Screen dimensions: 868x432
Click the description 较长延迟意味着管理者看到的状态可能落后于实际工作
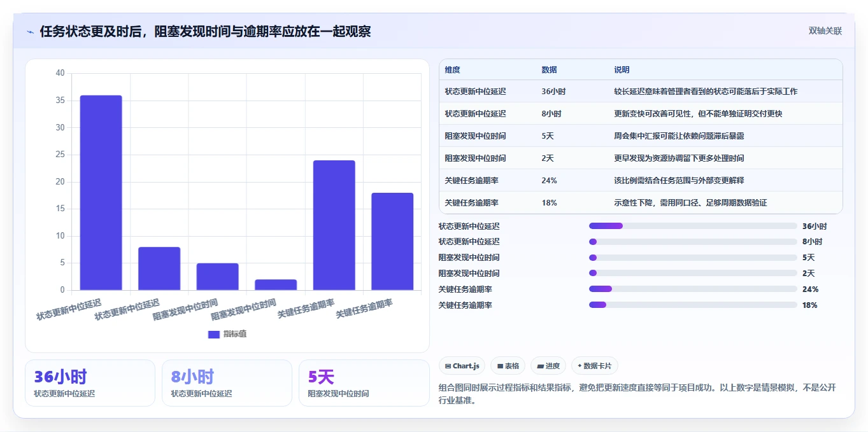coord(706,92)
